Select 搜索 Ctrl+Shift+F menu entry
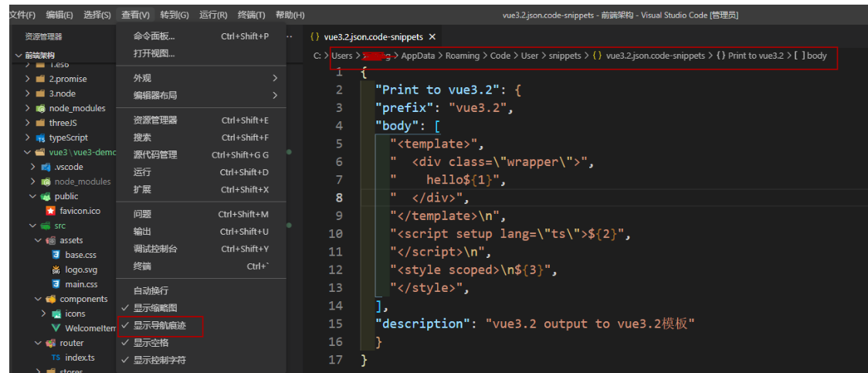Screen dimensions: 868x373 (x=201, y=137)
